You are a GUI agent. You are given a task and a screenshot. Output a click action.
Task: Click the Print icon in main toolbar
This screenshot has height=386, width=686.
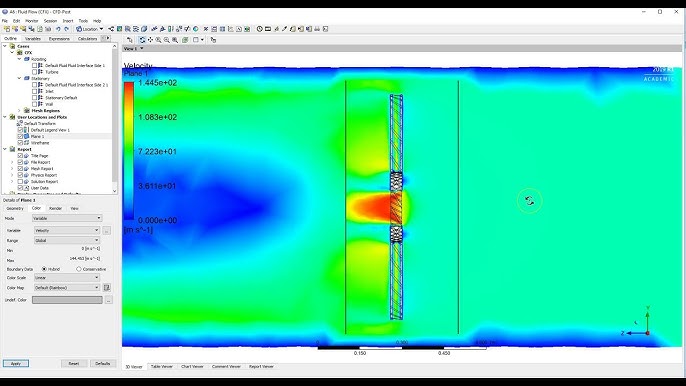click(x=317, y=29)
